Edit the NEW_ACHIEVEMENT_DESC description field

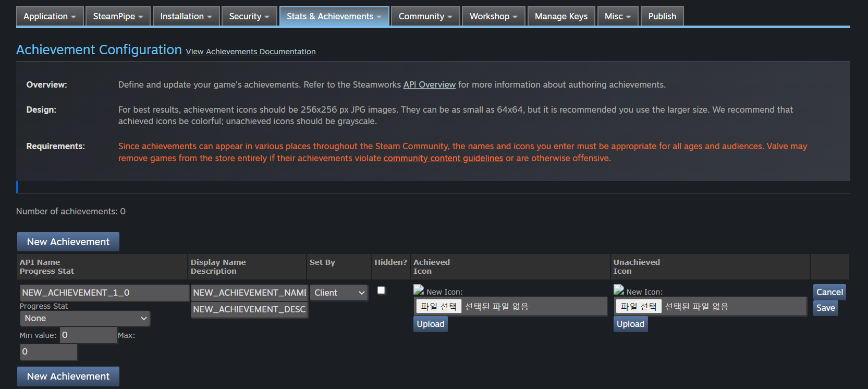click(249, 309)
